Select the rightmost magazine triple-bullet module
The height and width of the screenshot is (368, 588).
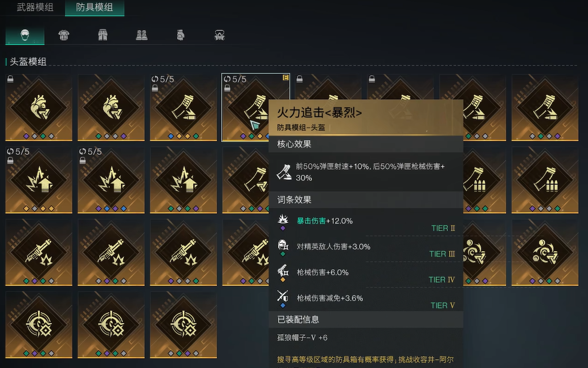click(x=545, y=180)
